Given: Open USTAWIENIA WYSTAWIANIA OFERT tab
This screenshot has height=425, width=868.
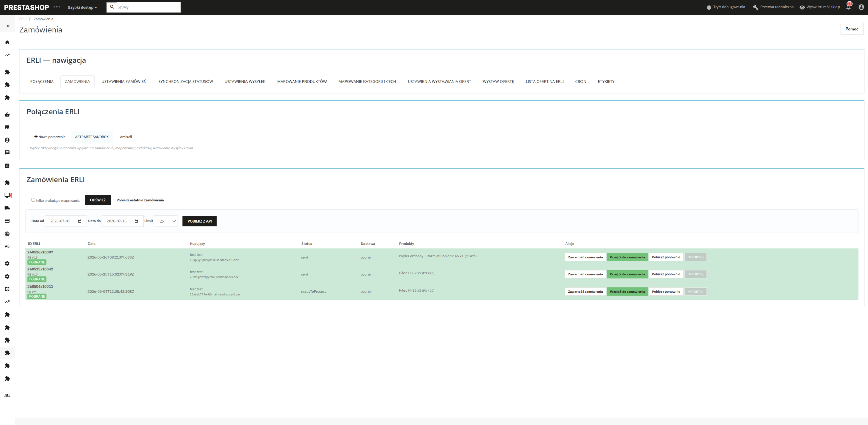Looking at the screenshot, I should click(439, 82).
